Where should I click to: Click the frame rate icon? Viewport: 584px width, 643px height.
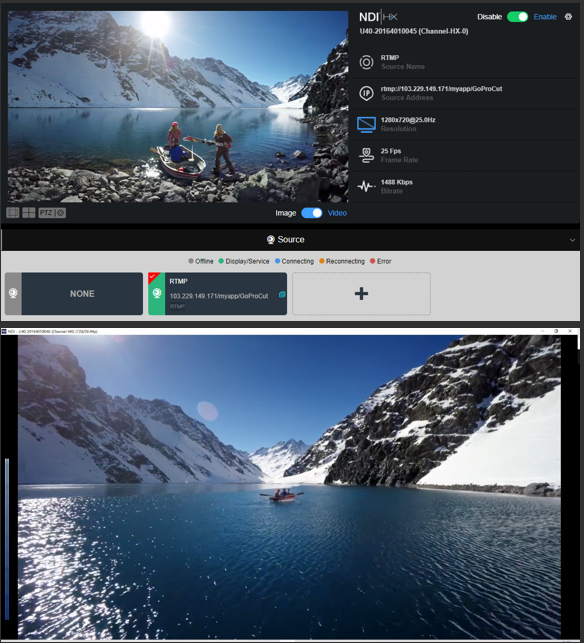point(366,156)
